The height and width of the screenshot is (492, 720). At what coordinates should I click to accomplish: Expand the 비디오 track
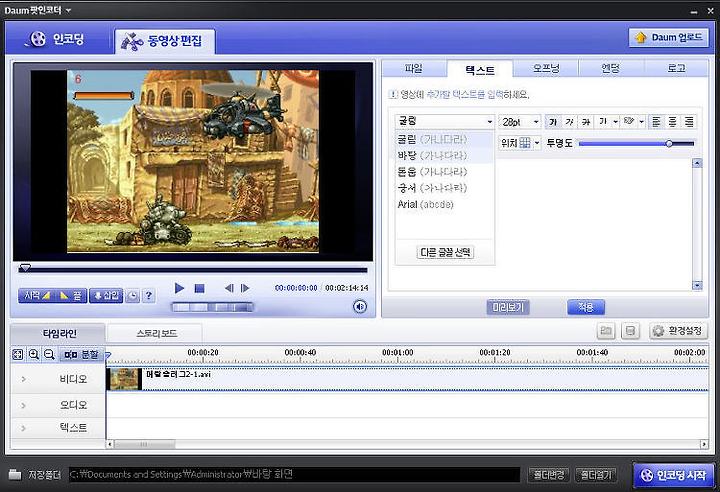pos(23,379)
